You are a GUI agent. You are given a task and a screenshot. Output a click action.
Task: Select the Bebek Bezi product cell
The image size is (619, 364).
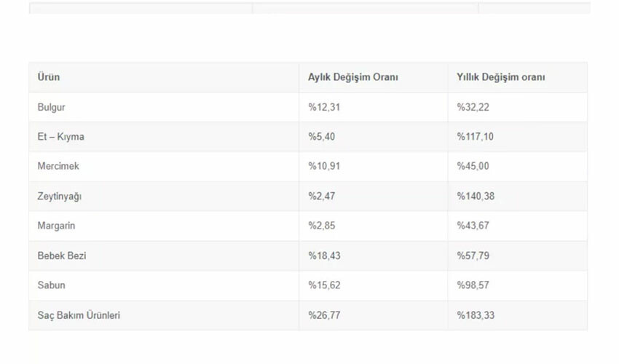tap(62, 256)
